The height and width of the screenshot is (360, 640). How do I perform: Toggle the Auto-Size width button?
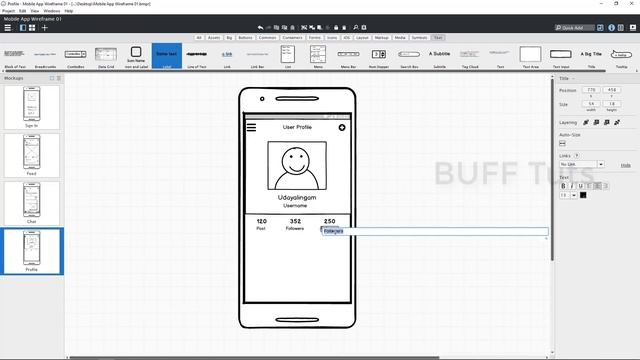coord(562,143)
